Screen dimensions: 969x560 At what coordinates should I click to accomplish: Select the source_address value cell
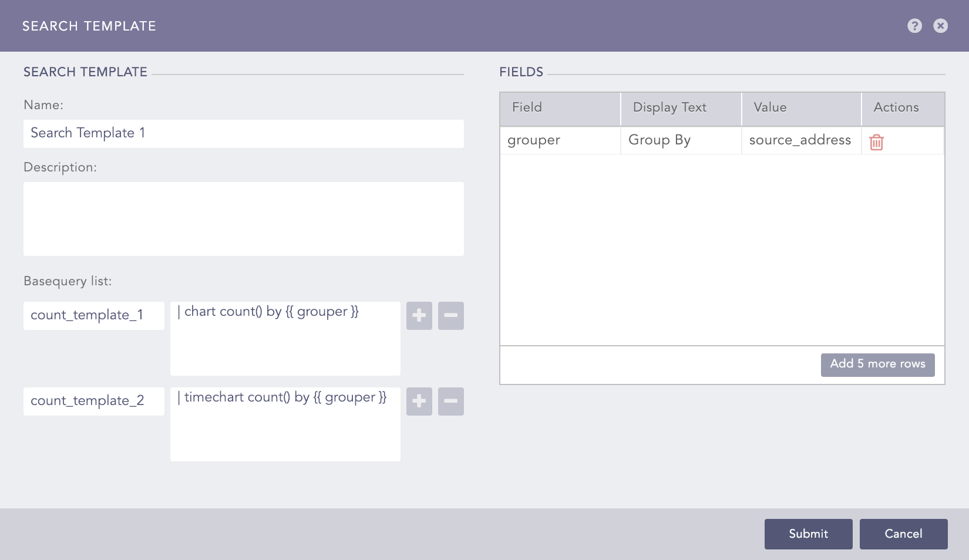[800, 141]
